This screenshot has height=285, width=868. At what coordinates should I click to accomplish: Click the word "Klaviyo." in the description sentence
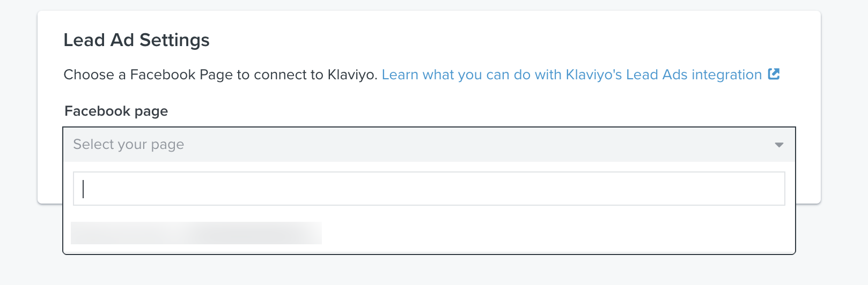352,74
